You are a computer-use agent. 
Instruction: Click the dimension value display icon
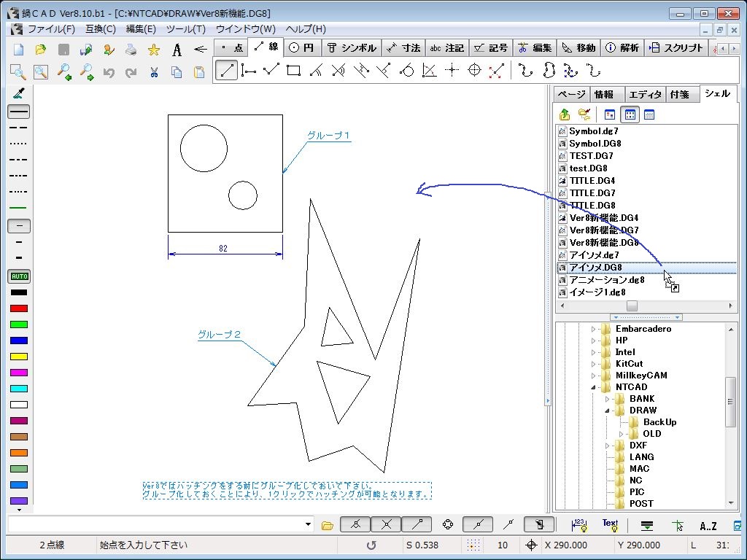tap(579, 525)
